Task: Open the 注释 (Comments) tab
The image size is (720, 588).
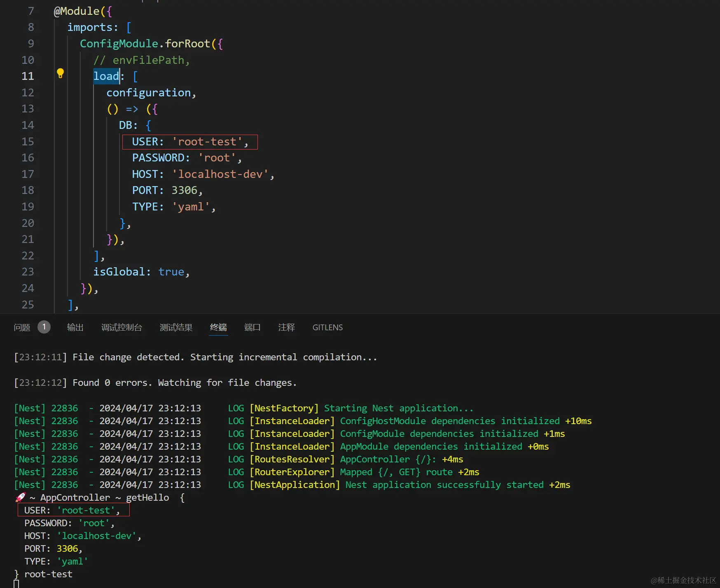Action: point(287,327)
